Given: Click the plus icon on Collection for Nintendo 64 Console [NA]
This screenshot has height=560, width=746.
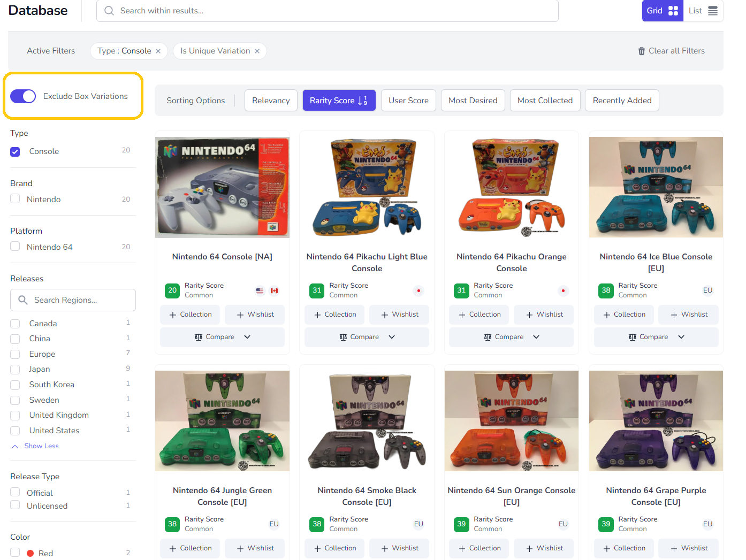Looking at the screenshot, I should click(173, 315).
